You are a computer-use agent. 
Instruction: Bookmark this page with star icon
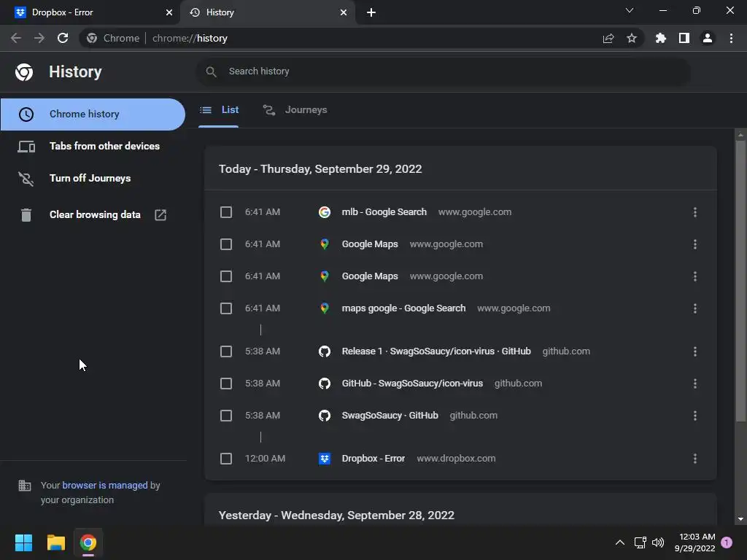click(632, 38)
